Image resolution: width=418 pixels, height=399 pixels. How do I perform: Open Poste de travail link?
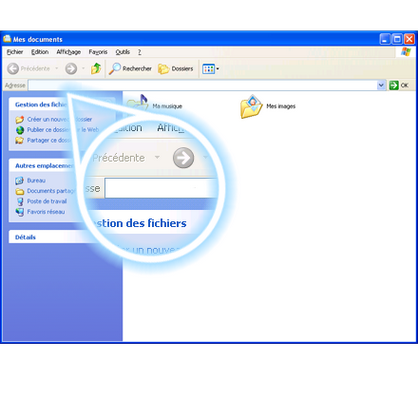coord(47,201)
